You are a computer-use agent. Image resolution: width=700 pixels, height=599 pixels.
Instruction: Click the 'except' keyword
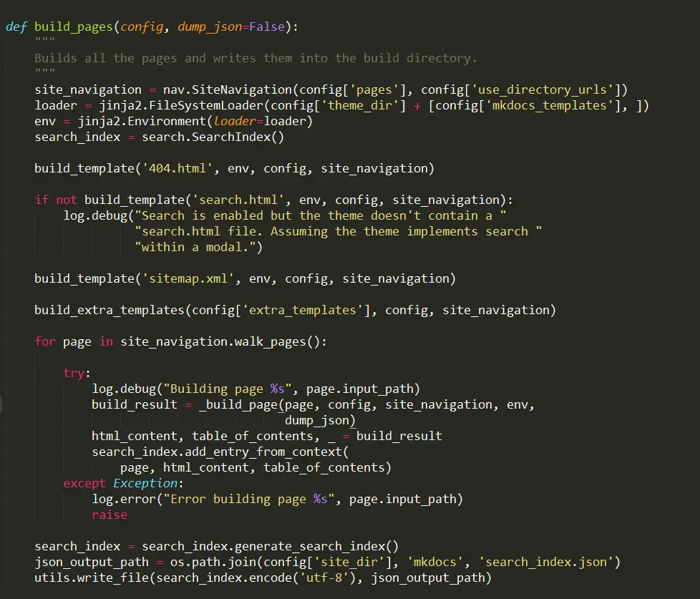(x=84, y=483)
